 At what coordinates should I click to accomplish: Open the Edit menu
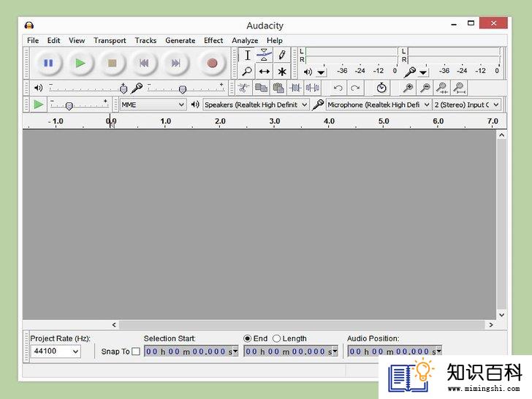[53, 40]
